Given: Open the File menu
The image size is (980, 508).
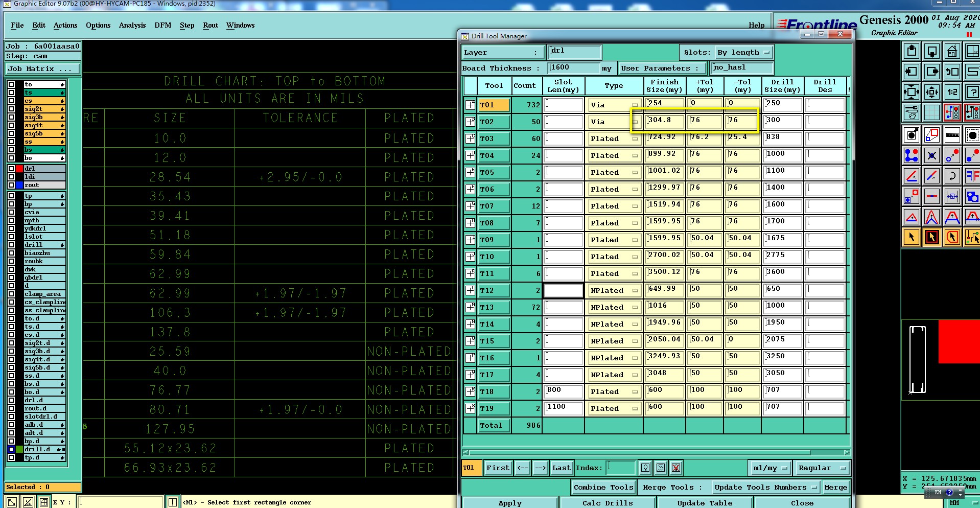Looking at the screenshot, I should [17, 25].
